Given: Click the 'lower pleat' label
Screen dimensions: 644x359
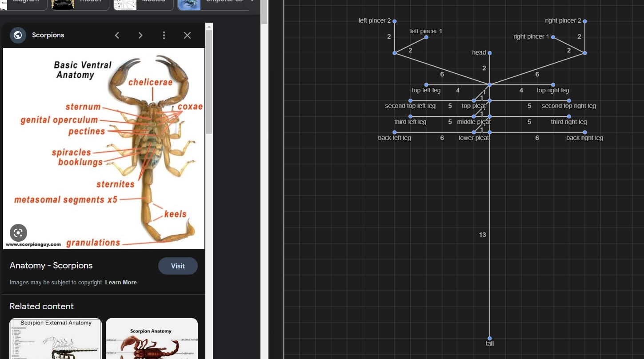Looking at the screenshot, I should (x=474, y=138).
